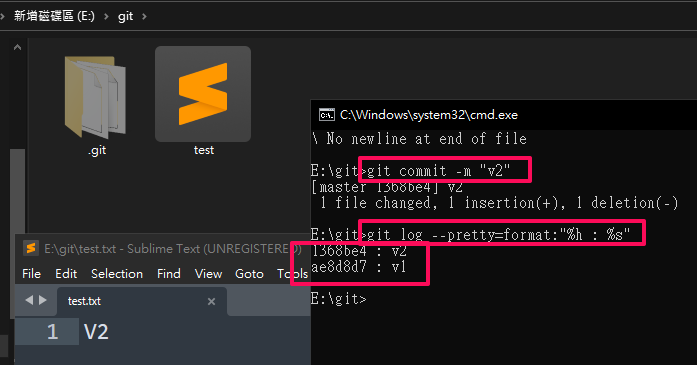Click the Sublime Text window title text

pyautogui.click(x=173, y=249)
